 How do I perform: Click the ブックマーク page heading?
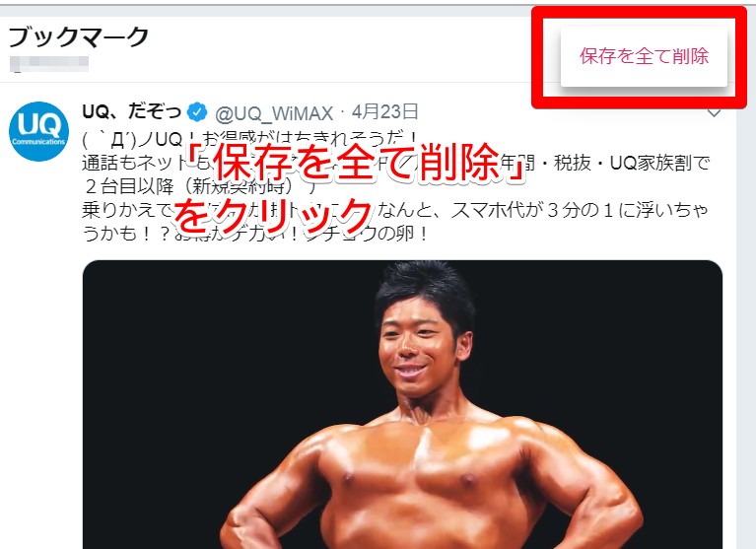[79, 37]
